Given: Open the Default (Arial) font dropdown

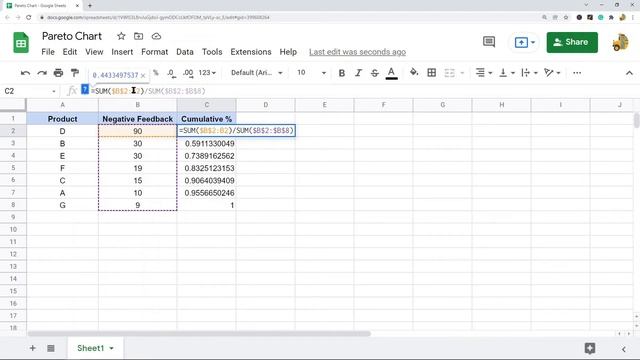Looking at the screenshot, I should pyautogui.click(x=257, y=73).
